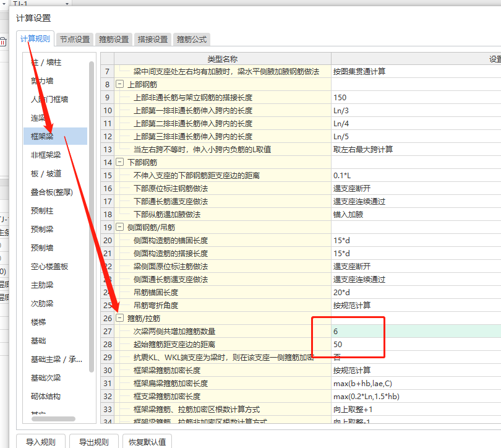Image resolution: width=501 pixels, height=448 pixels.
Task: Click the 恢复默认值 button
Action: pos(147,442)
